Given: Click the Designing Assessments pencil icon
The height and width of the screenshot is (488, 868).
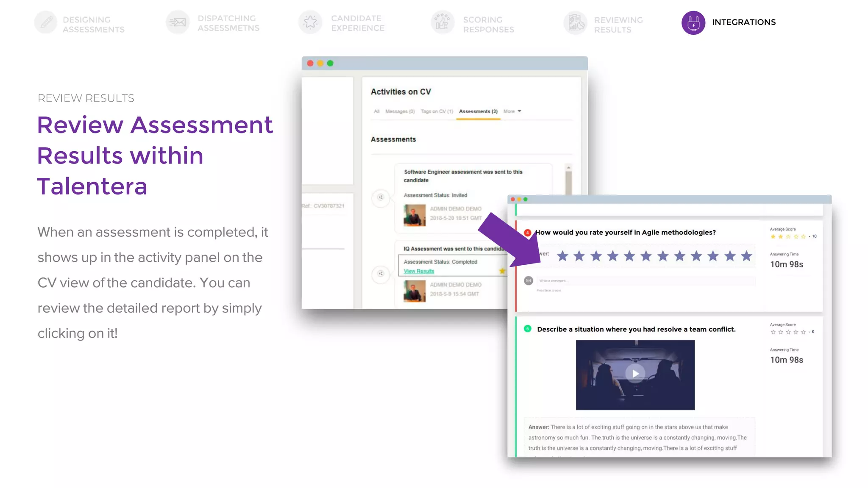Looking at the screenshot, I should point(46,22).
